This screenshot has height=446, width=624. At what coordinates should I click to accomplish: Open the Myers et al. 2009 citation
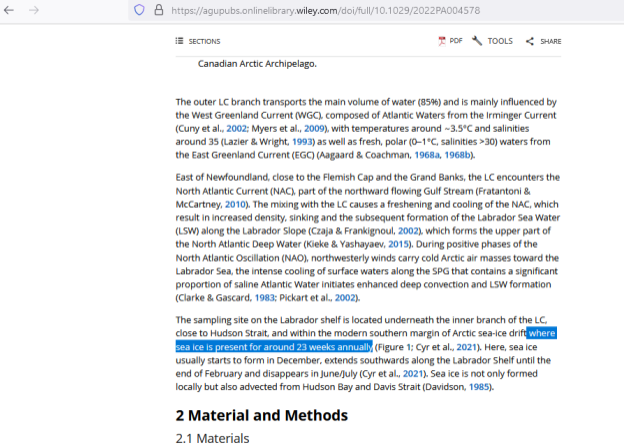point(314,129)
